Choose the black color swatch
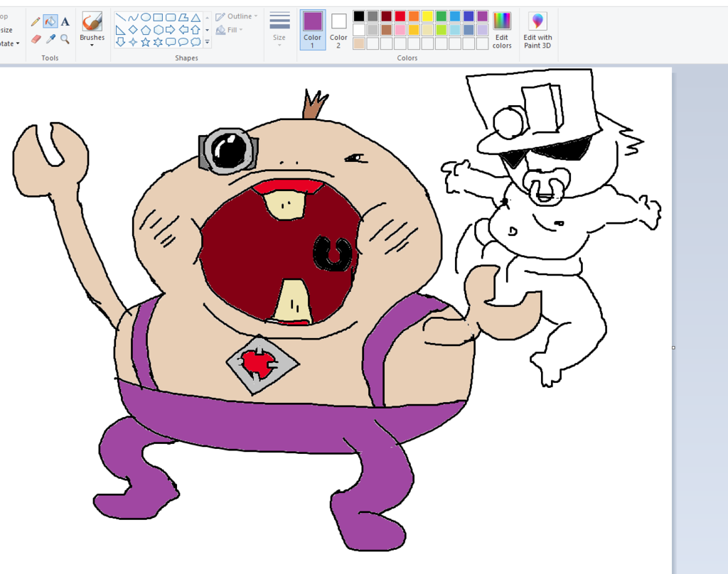 359,16
